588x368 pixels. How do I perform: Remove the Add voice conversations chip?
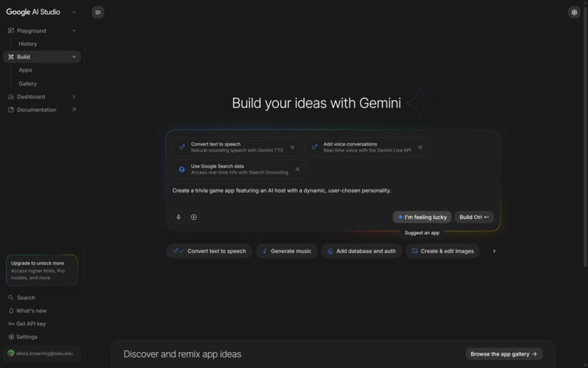click(420, 147)
